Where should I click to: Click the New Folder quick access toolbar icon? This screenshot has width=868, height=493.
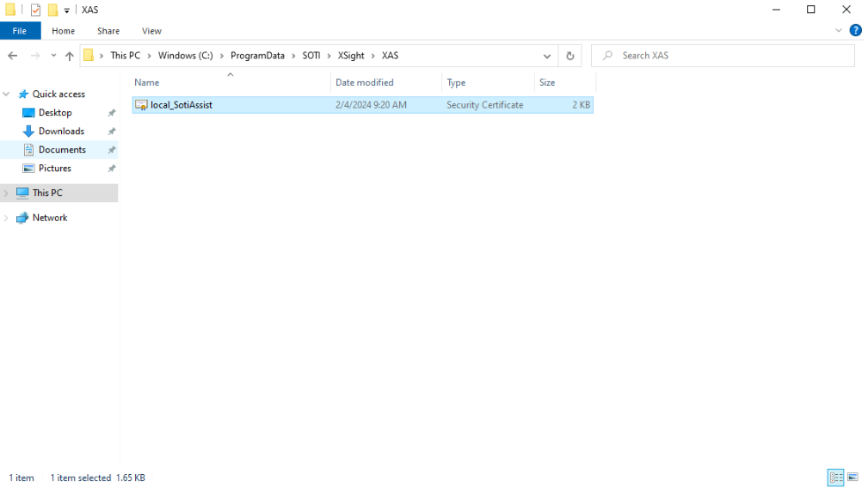(52, 10)
